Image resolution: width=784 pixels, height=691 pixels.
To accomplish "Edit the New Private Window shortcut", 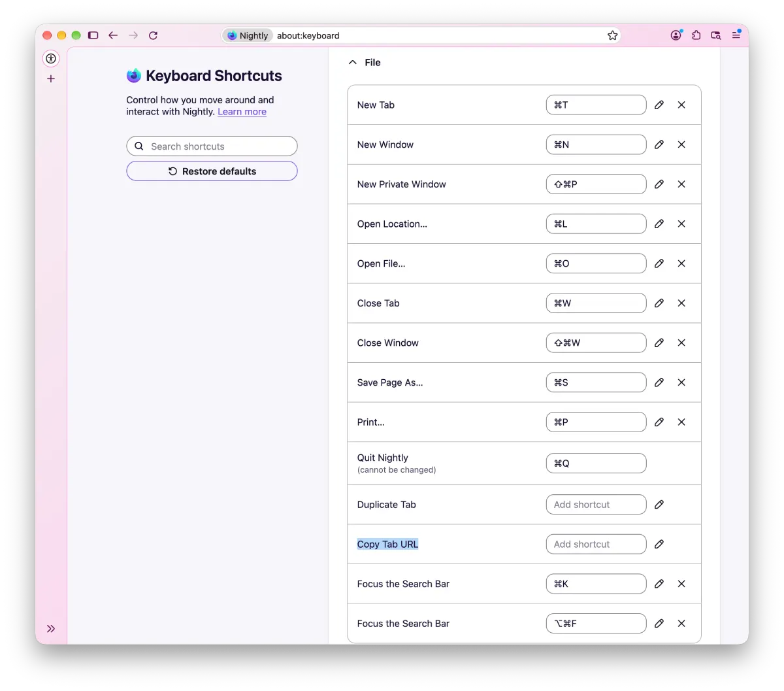I will point(659,184).
